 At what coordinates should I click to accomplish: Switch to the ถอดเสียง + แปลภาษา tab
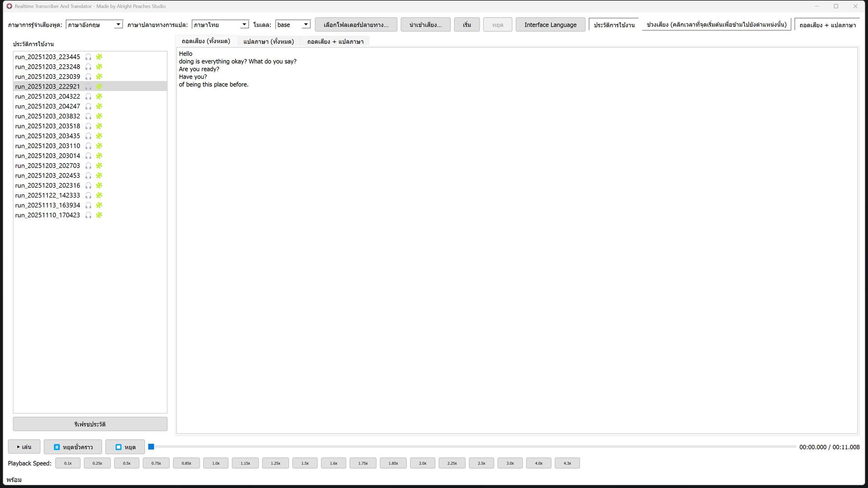335,41
